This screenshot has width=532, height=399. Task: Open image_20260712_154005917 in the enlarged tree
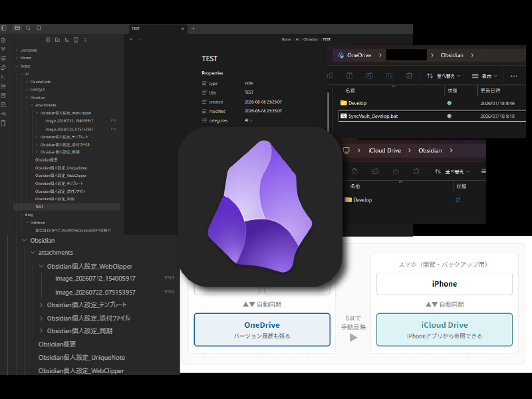click(x=95, y=279)
